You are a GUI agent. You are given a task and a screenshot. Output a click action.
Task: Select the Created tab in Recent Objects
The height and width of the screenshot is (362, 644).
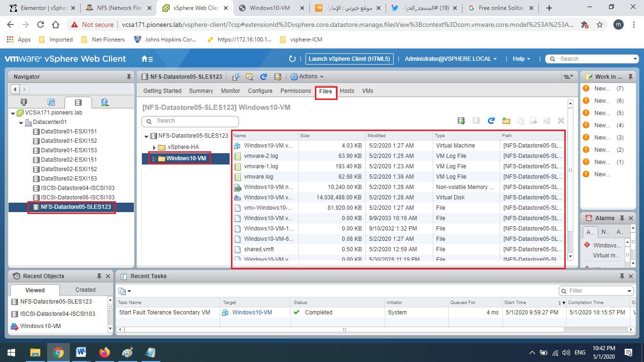point(85,290)
